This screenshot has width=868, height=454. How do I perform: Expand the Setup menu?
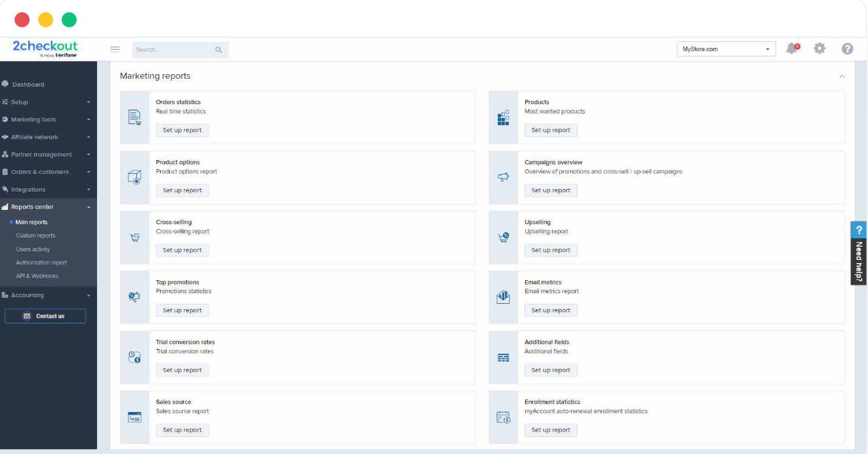coord(49,102)
